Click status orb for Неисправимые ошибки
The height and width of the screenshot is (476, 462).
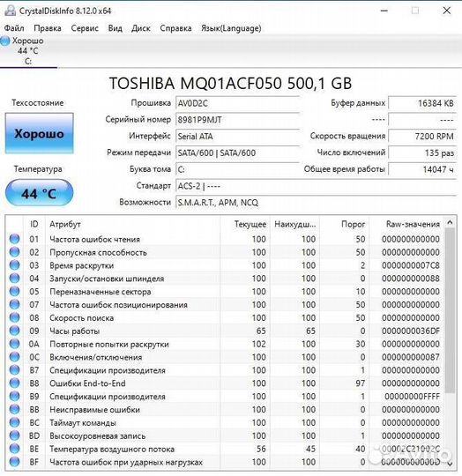tap(14, 409)
